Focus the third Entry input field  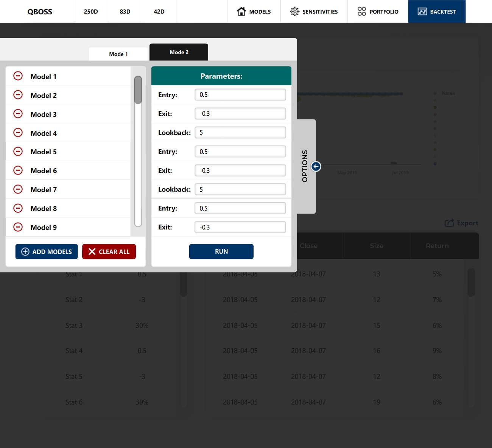[240, 208]
